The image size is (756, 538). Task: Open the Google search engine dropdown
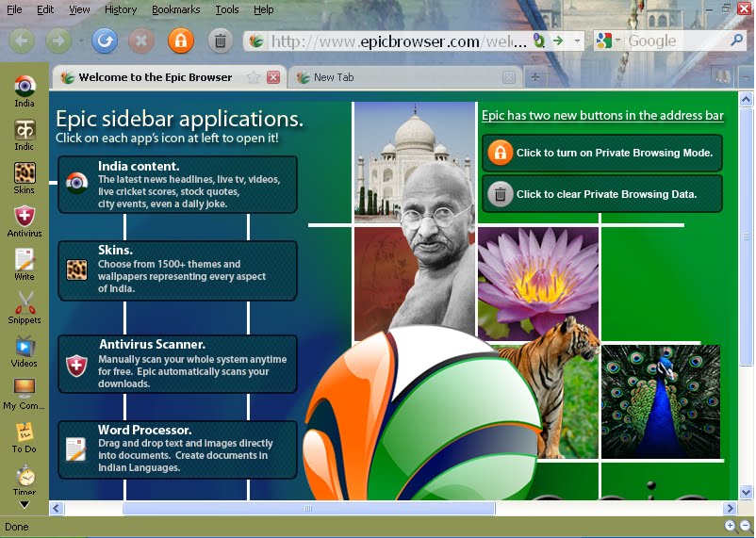[617, 41]
